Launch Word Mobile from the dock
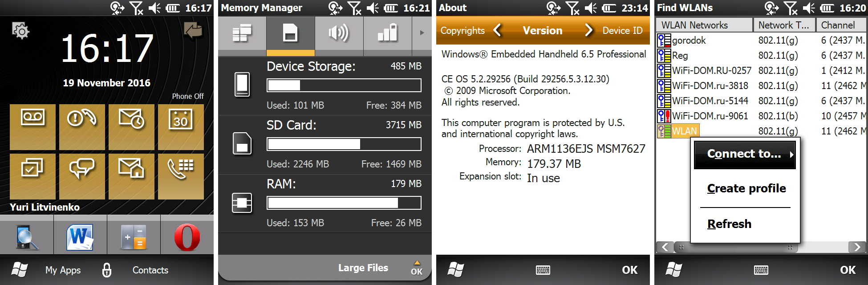Image resolution: width=868 pixels, height=285 pixels. 80,237
